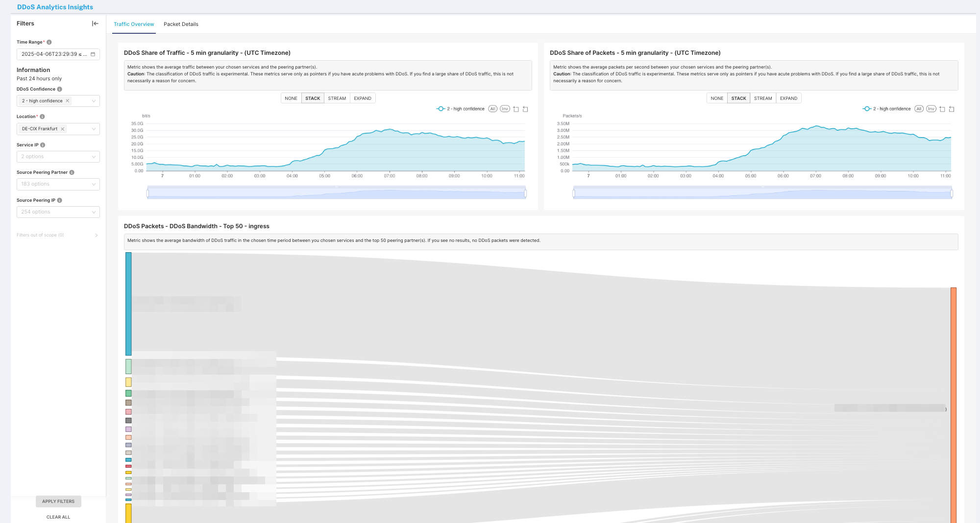Viewport: 980px width, 523px height.
Task: Set Packets chart mode to STACK
Action: 738,98
